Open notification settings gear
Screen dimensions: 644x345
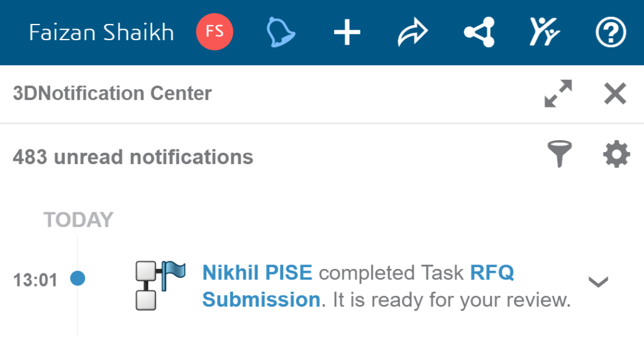click(616, 155)
